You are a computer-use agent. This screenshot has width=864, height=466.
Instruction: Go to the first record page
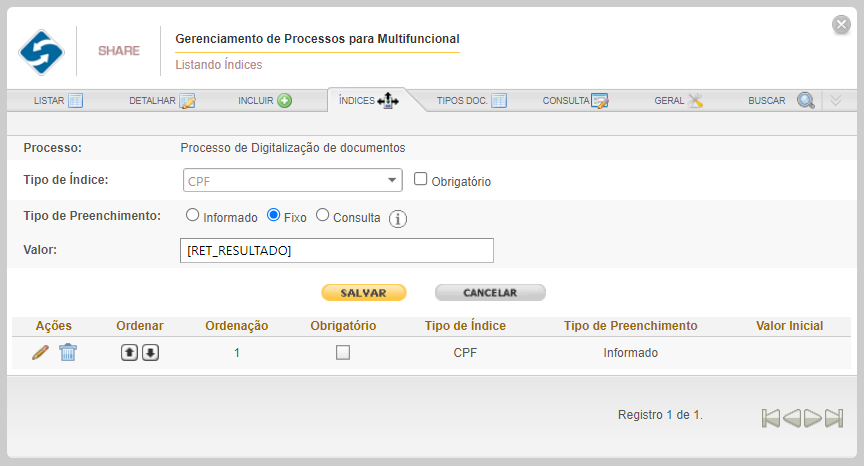pos(771,418)
